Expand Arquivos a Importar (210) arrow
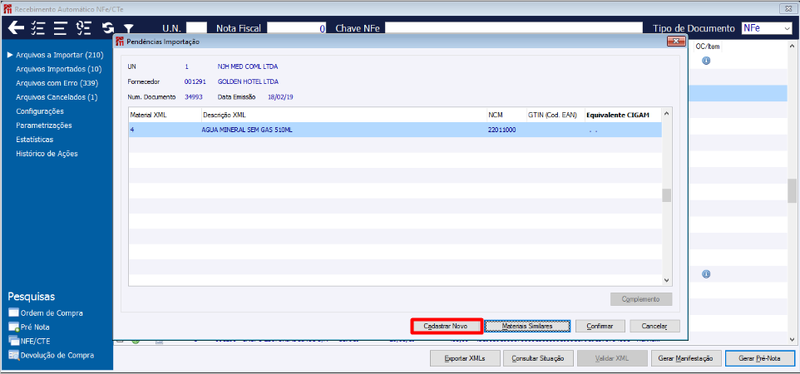The height and width of the screenshot is (374, 800). [x=10, y=55]
